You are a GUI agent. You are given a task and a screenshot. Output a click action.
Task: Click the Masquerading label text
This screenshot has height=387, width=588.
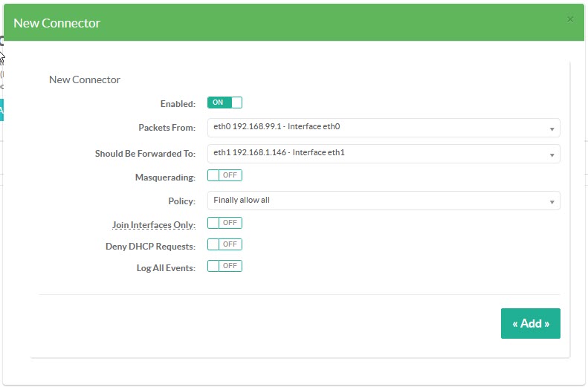tap(164, 178)
